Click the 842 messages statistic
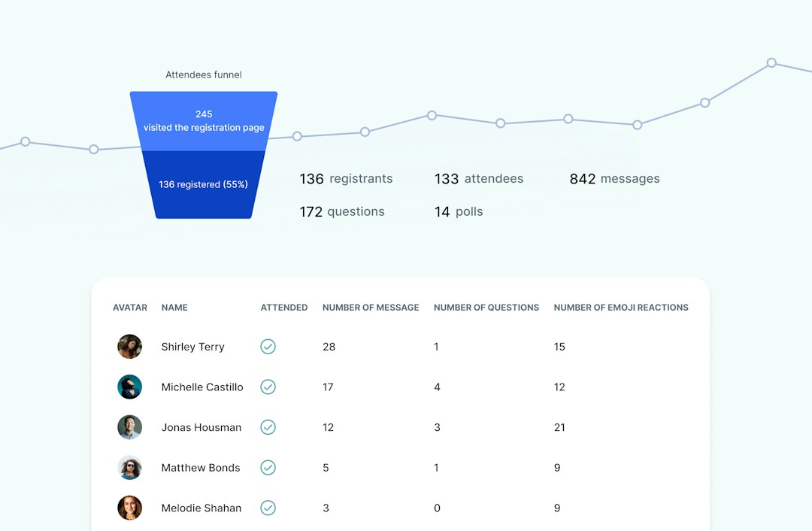Image resolution: width=812 pixels, height=531 pixels. tap(615, 179)
